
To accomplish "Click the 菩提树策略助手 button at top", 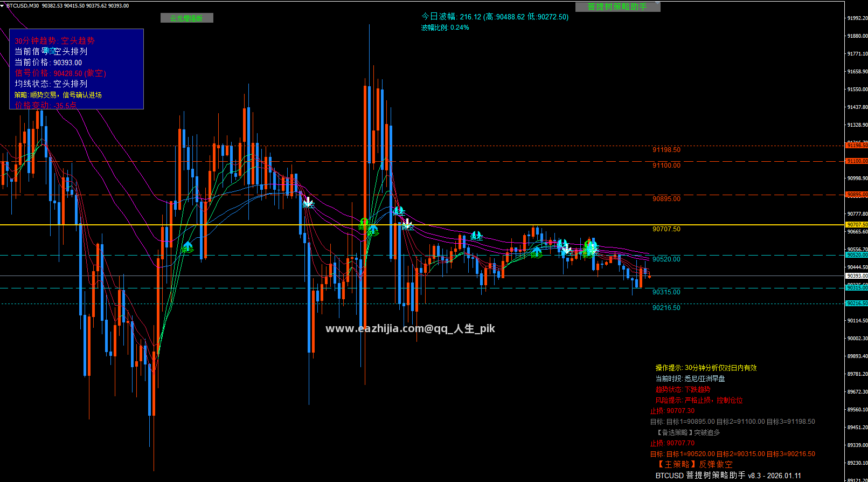I will click(617, 6).
